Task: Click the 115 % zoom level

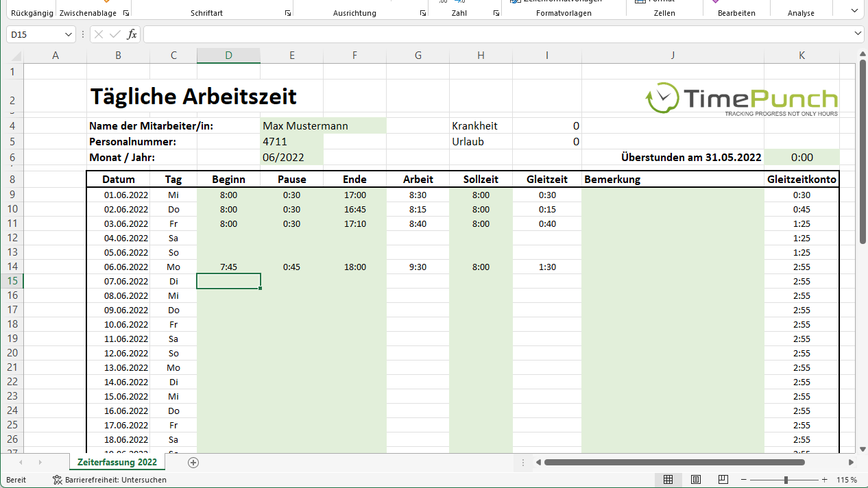Action: click(x=847, y=480)
